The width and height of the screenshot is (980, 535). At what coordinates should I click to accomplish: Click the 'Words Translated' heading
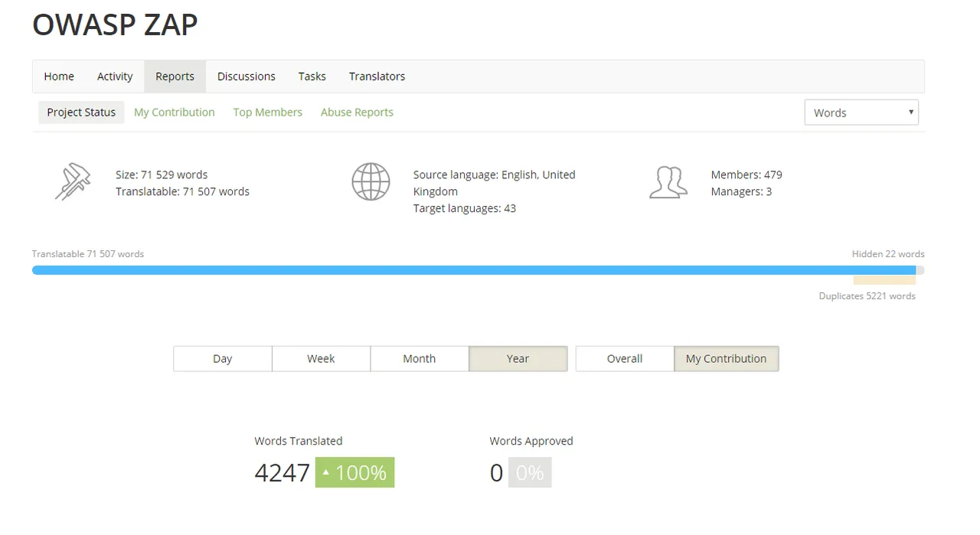coord(299,441)
